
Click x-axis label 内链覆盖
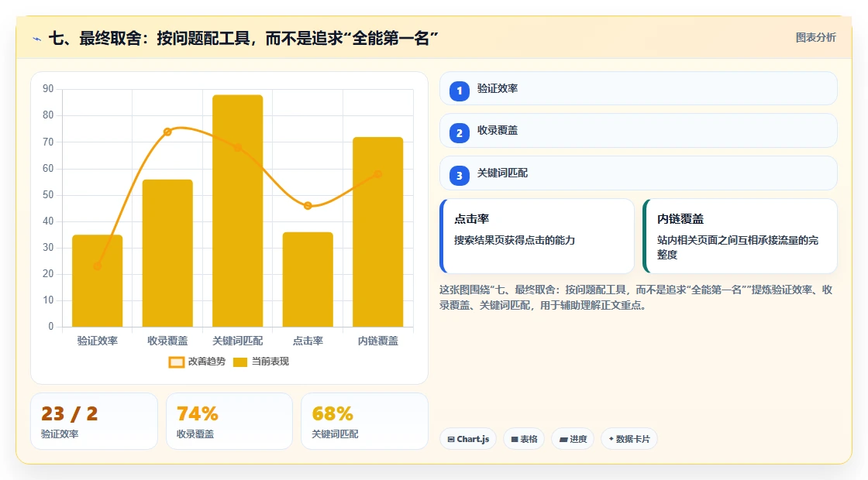pos(378,341)
